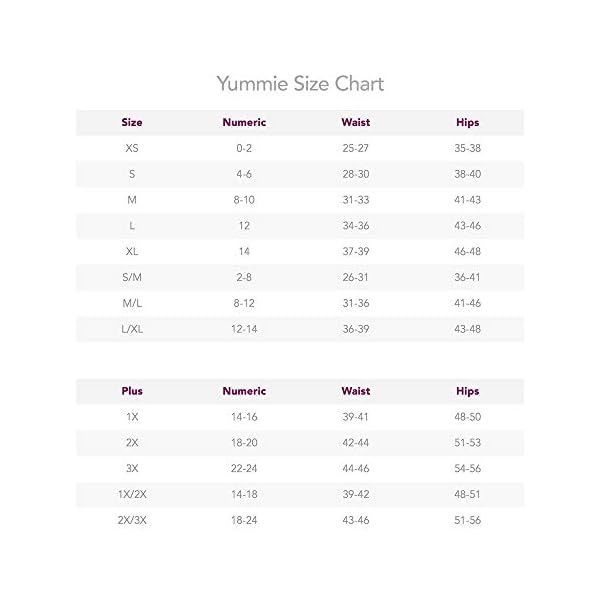Image resolution: width=600 pixels, height=600 pixels.
Task: Click the 0-2 numeric value
Action: 244,148
